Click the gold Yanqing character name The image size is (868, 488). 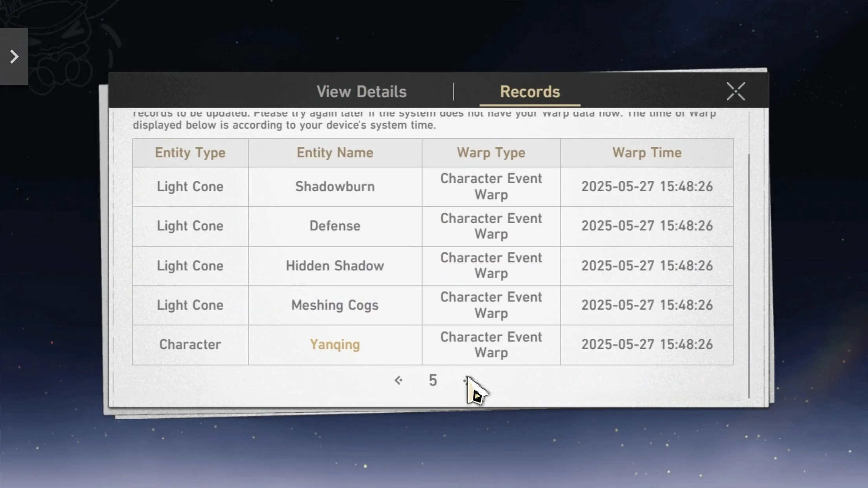335,345
